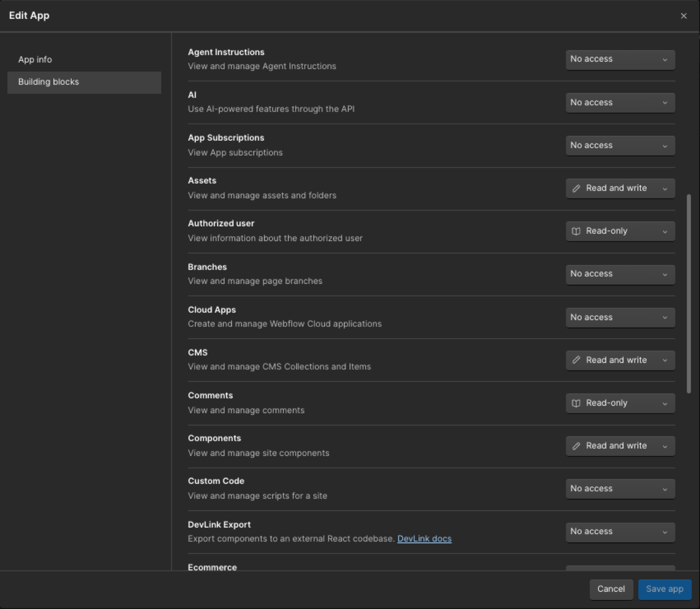Open App Subscriptions access dropdown

pyautogui.click(x=620, y=145)
